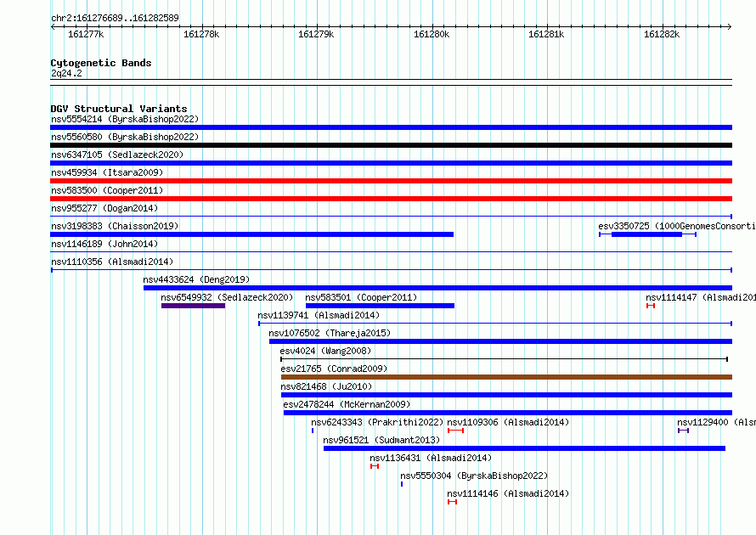This screenshot has width=756, height=535.
Task: Click the 161281k ruler tick label
Action: coord(546,34)
